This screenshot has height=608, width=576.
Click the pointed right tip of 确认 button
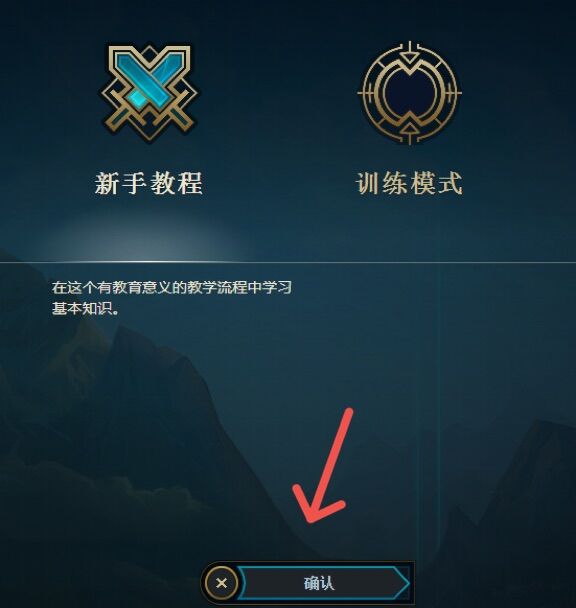tap(401, 583)
